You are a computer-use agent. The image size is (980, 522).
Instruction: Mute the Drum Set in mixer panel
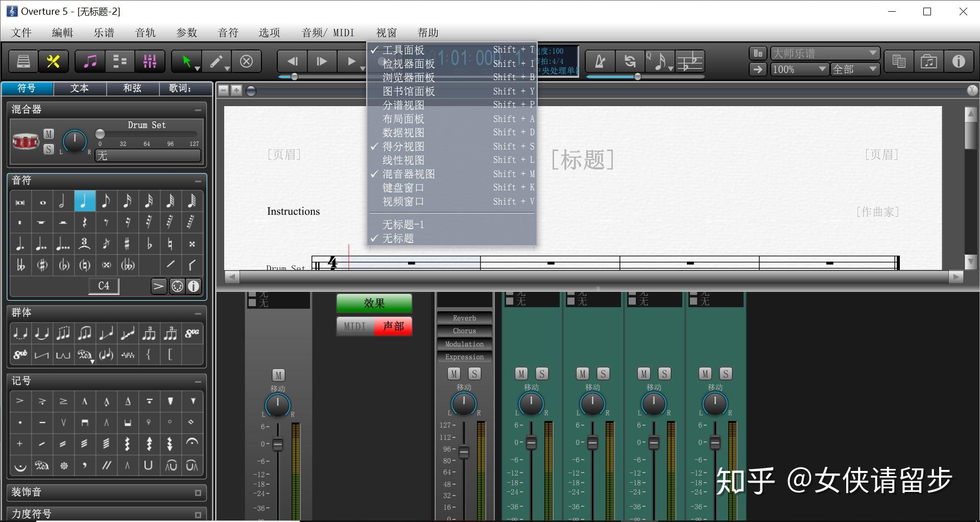point(49,134)
